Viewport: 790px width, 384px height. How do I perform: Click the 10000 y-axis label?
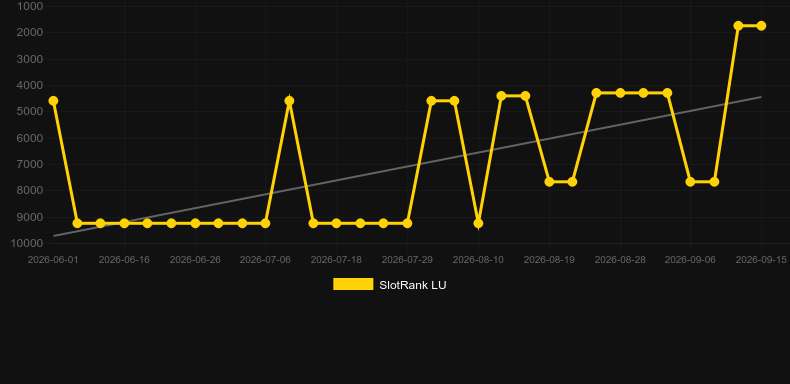(x=27, y=243)
